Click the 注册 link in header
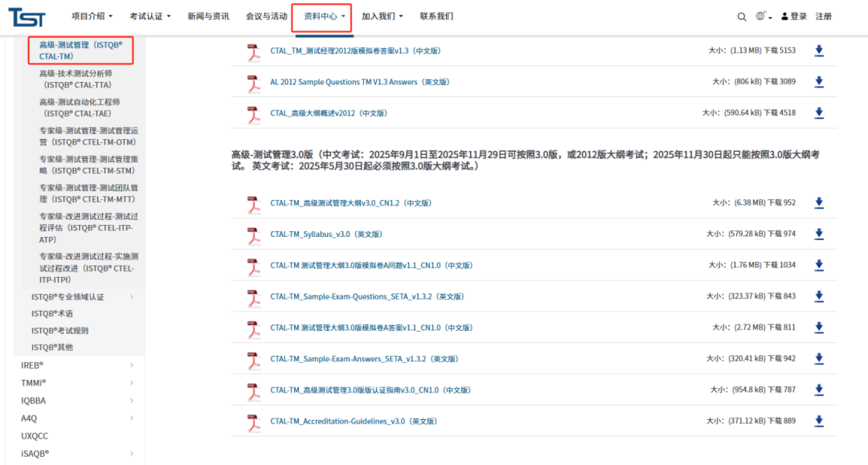This screenshot has height=465, width=868. 824,17
